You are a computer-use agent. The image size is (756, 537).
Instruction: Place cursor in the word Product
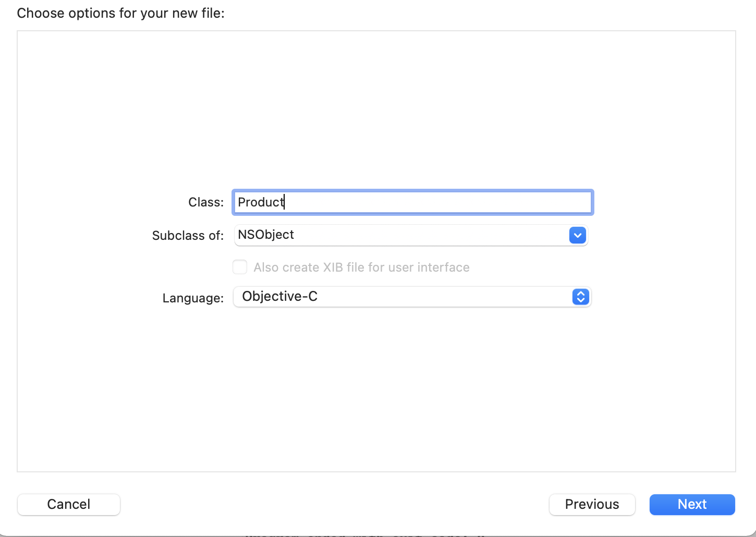260,202
